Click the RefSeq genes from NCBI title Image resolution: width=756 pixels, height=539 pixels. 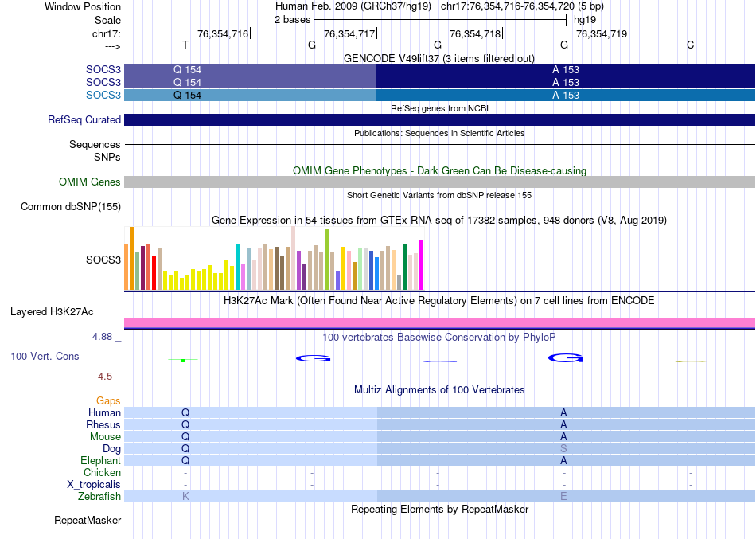click(439, 108)
